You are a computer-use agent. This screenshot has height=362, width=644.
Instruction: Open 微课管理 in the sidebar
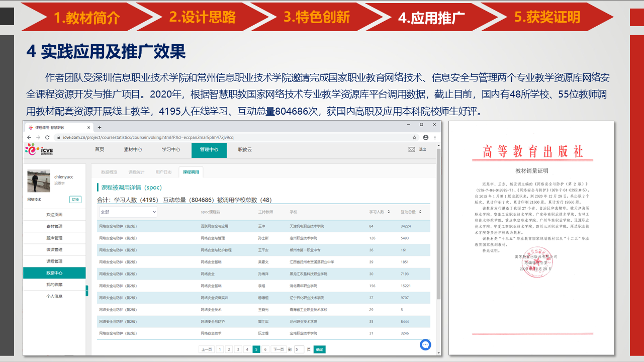[x=54, y=249]
